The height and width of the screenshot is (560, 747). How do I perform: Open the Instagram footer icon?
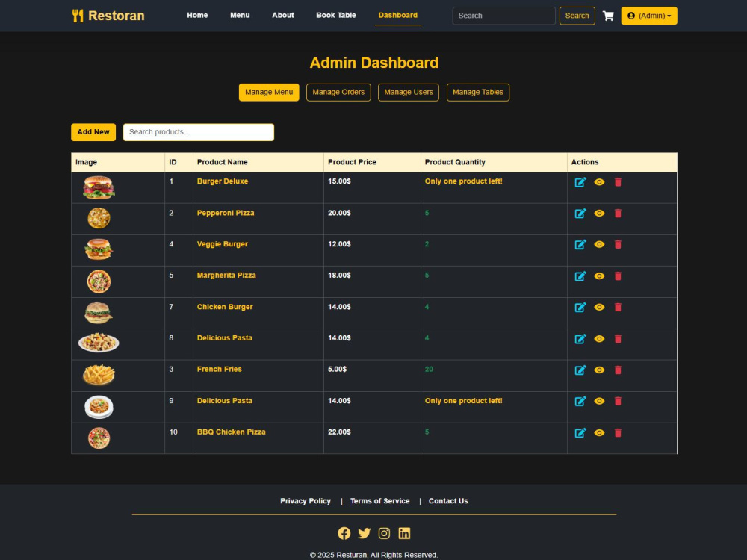384,533
